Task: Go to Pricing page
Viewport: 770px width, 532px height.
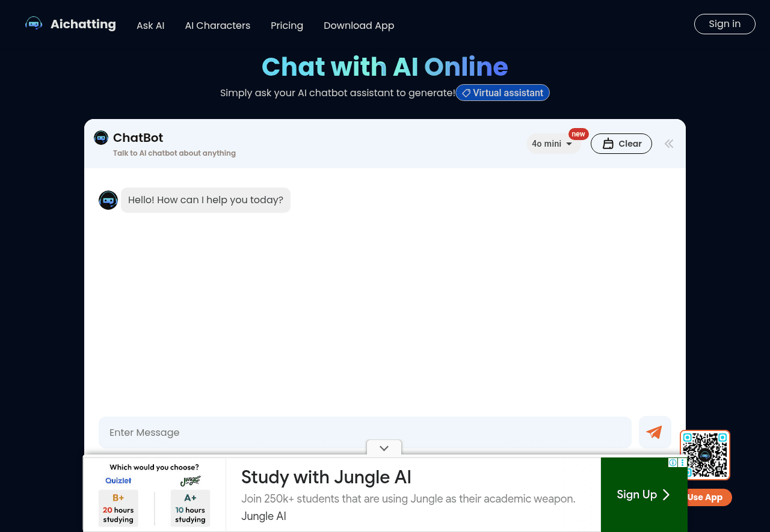Action: 287,26
